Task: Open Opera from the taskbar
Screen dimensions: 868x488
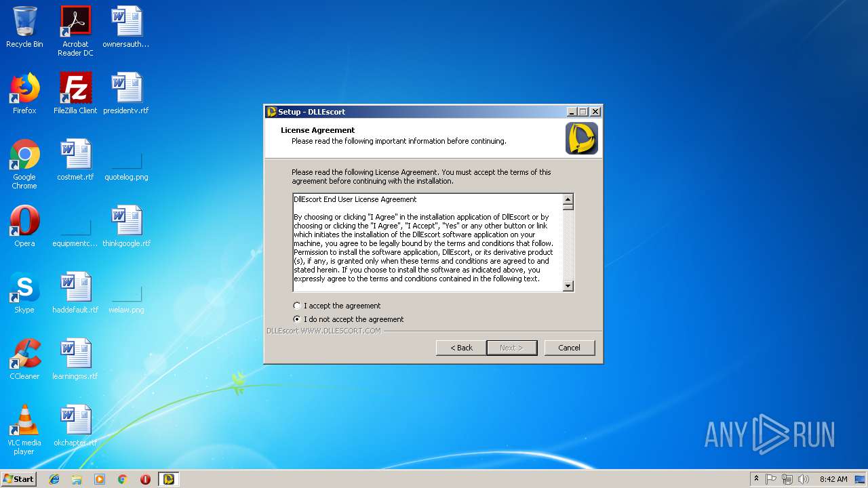Action: tap(145, 479)
